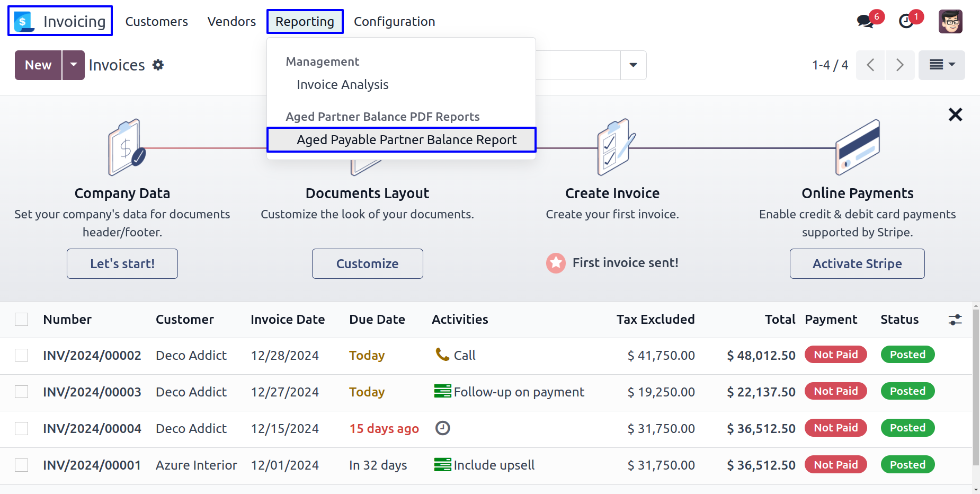Click the Call phone activity icon
Viewport: 980px width, 494px height.
pos(442,355)
